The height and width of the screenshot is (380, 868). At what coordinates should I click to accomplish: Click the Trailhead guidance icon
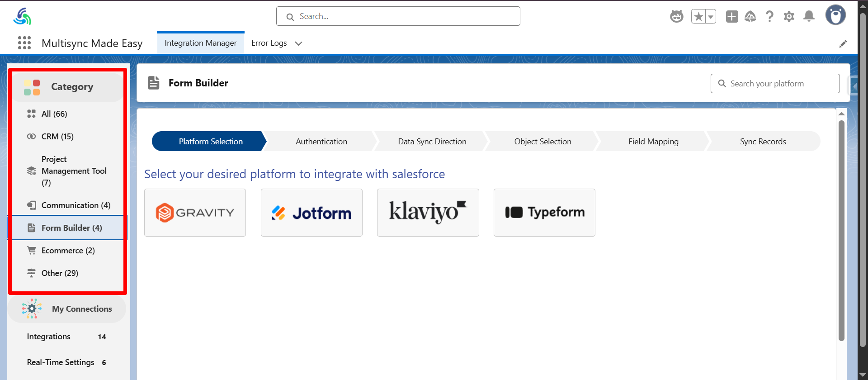750,17
